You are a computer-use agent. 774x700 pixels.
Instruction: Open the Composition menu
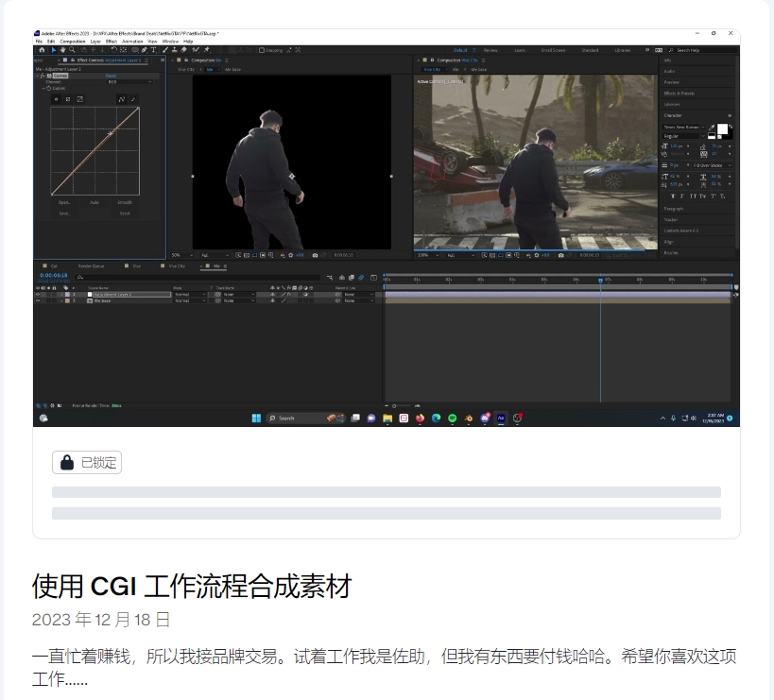click(x=73, y=42)
